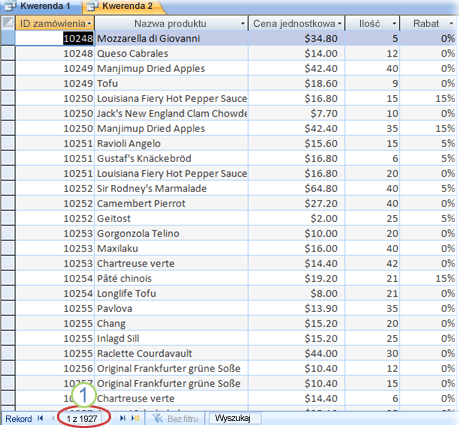Image resolution: width=459 pixels, height=428 pixels.
Task: Create new blank record icon
Action: [135, 418]
